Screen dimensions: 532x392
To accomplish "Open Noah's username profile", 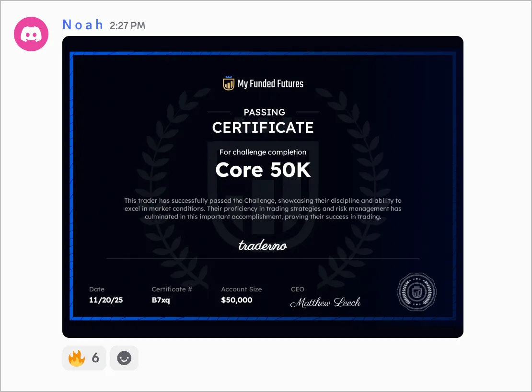I will click(83, 25).
